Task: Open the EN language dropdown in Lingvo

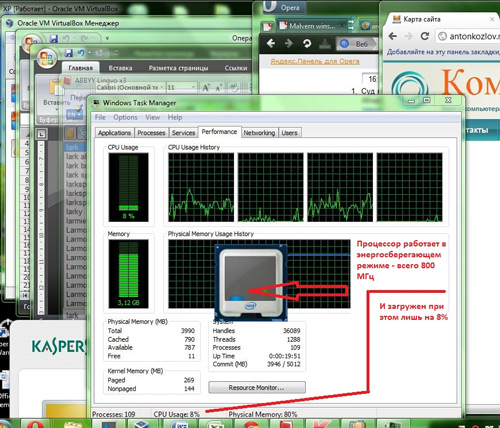Action: [74, 114]
